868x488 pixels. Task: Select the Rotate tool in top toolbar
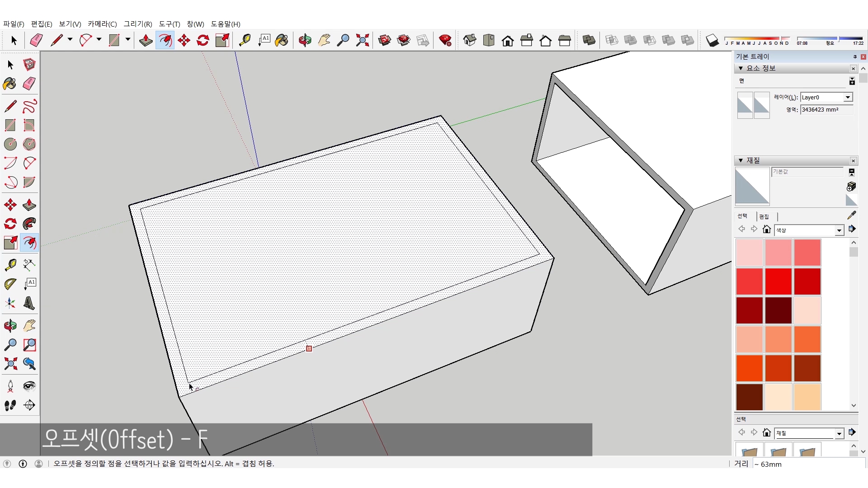203,41
